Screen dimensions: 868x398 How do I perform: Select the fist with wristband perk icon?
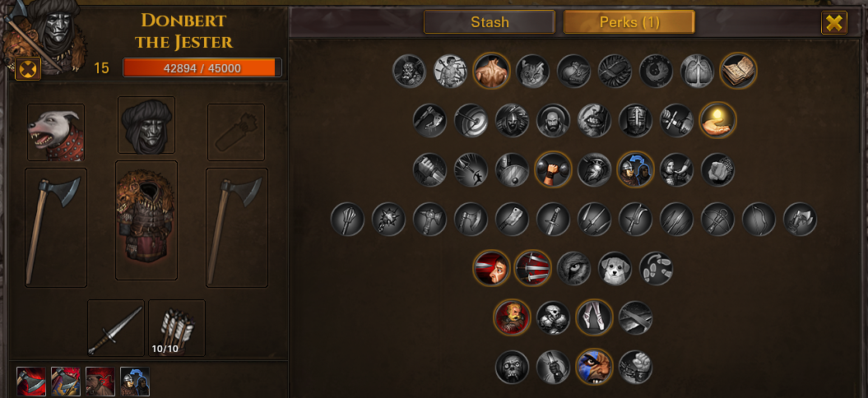point(553,169)
